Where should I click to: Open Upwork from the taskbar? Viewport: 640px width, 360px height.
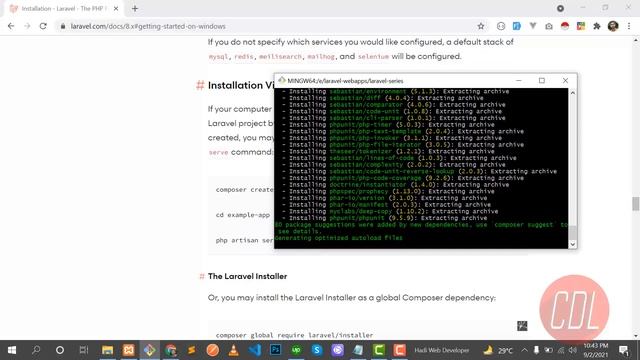296,350
